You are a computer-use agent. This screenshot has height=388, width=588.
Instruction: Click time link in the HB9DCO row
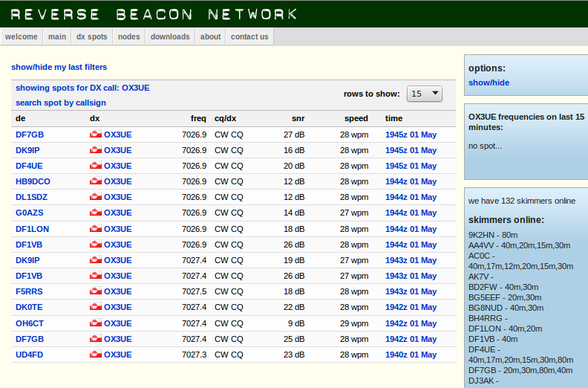point(411,181)
